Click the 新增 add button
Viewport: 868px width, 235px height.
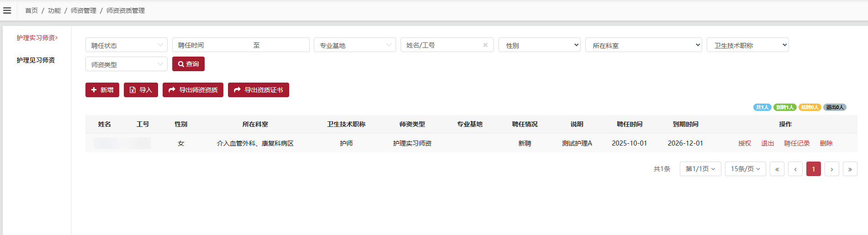(x=102, y=90)
